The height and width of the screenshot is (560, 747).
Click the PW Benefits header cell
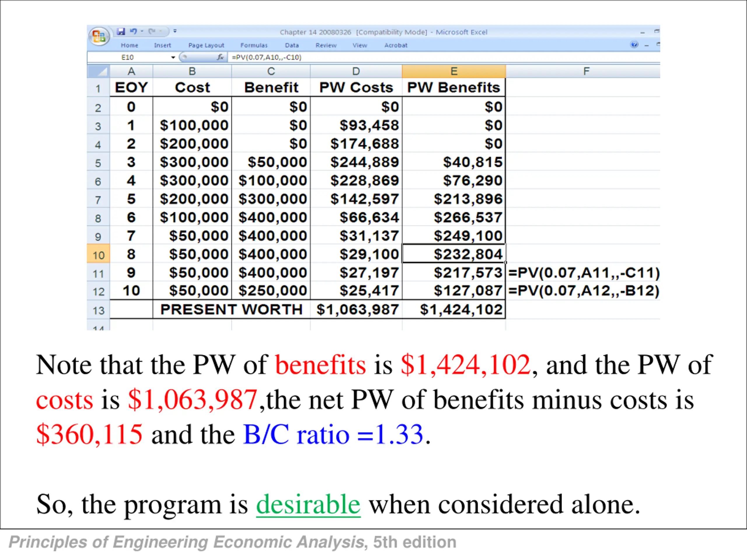pos(454,87)
